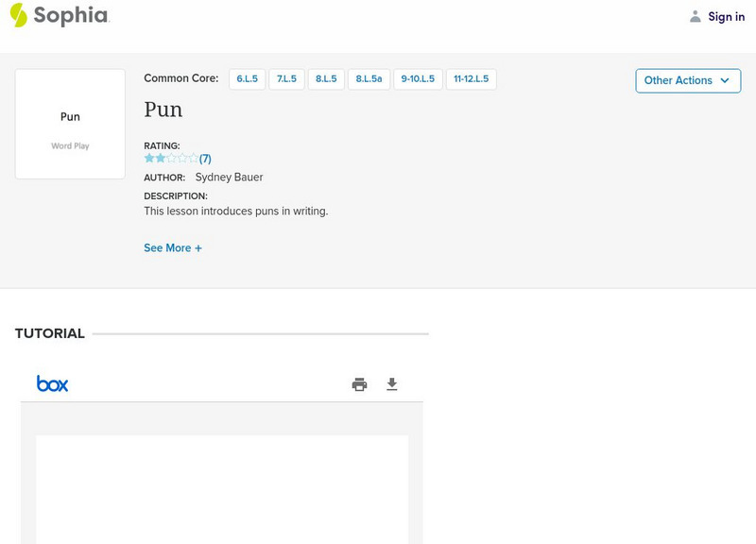Open the Pun Word Play thumbnail
756x544 pixels.
pyautogui.click(x=70, y=124)
